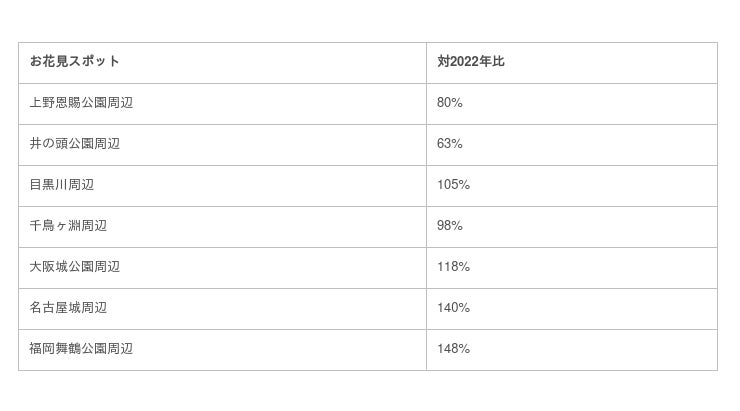Click the spot name beside 98%
The image size is (740, 411).
tap(68, 226)
